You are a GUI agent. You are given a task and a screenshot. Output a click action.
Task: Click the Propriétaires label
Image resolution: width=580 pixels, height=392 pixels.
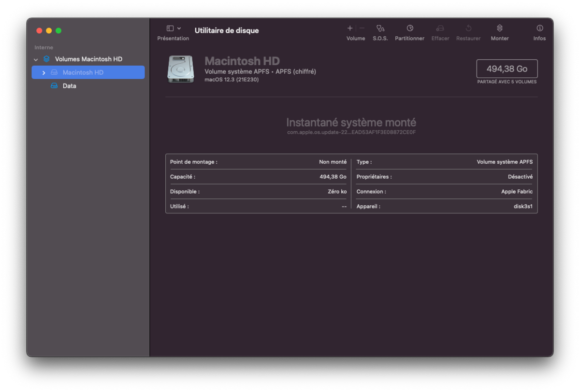(374, 177)
